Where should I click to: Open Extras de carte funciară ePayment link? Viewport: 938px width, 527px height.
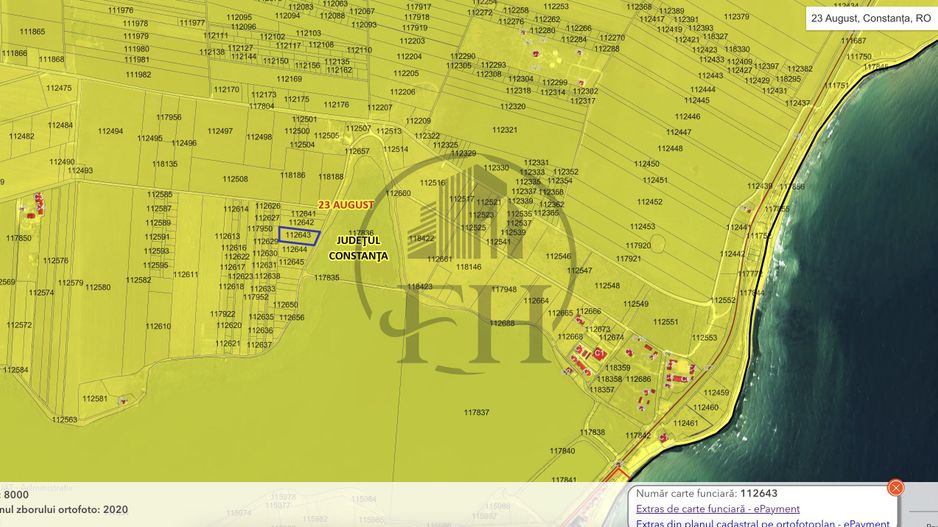tap(717, 509)
